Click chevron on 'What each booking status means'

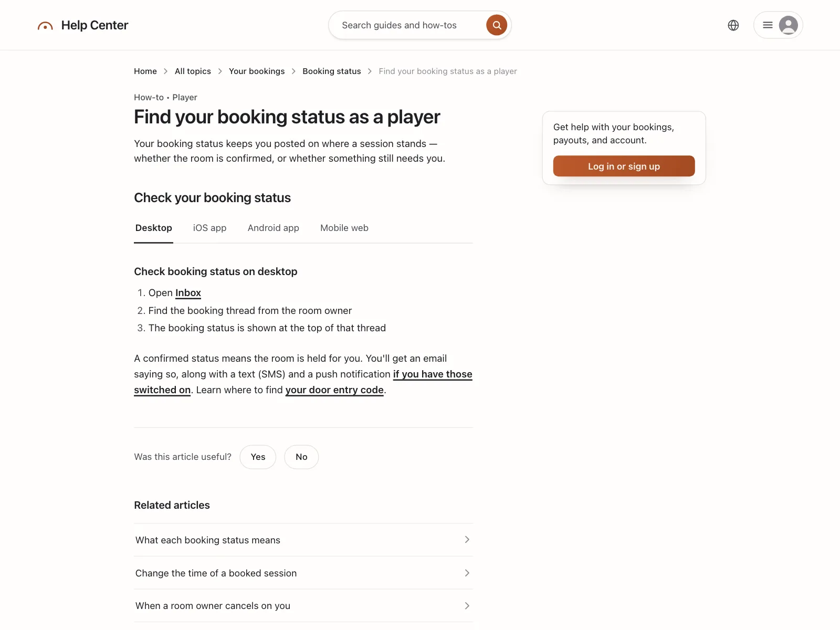467,540
